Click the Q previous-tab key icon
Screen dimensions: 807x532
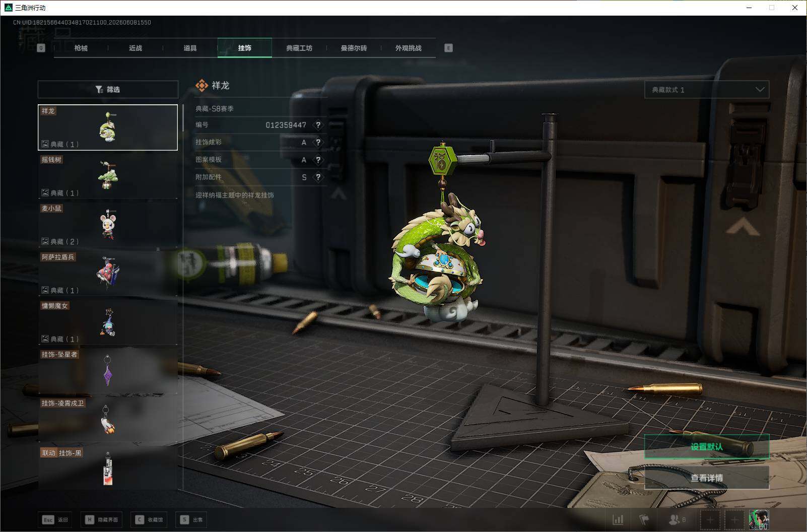41,48
